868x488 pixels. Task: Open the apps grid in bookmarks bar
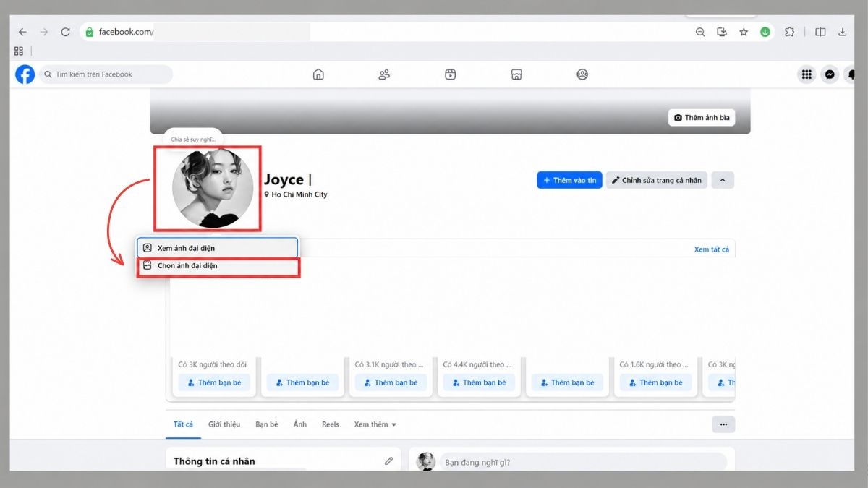click(x=19, y=51)
